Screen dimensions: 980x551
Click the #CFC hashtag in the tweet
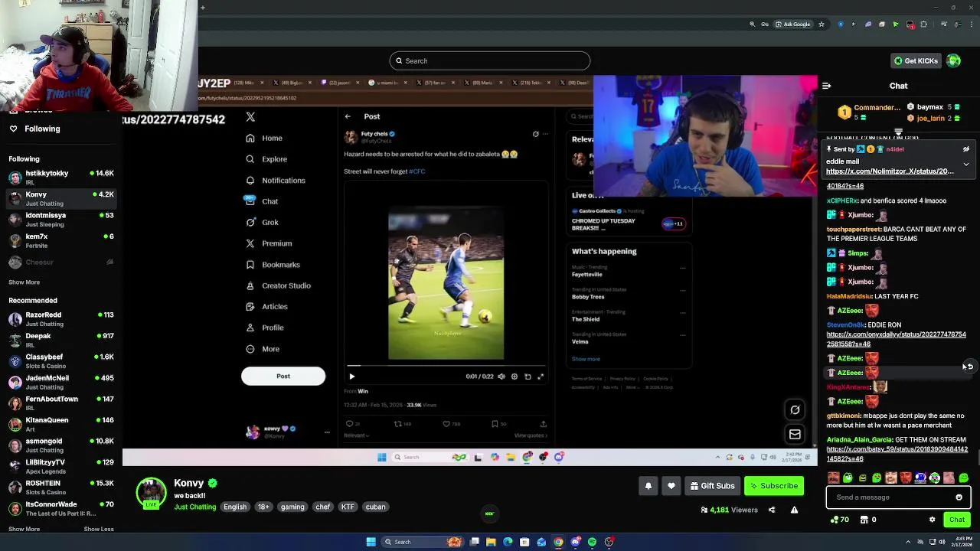pos(416,171)
